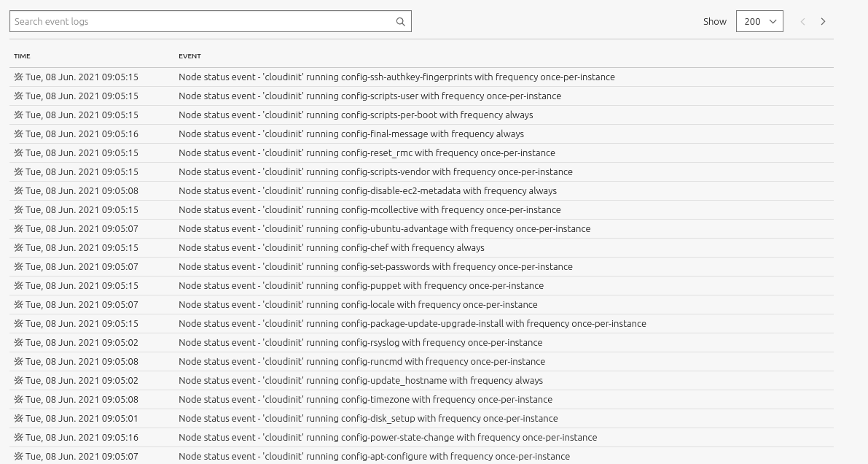Image resolution: width=868 pixels, height=464 pixels.
Task: Click the event status icon beside the 09:05:01 entry
Action: (19, 418)
